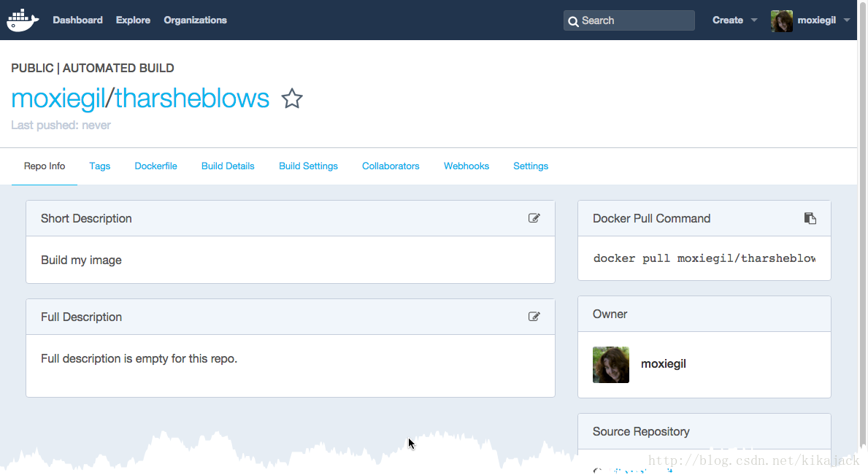This screenshot has height=475, width=868.
Task: Switch to the Tags tab
Action: (x=99, y=166)
